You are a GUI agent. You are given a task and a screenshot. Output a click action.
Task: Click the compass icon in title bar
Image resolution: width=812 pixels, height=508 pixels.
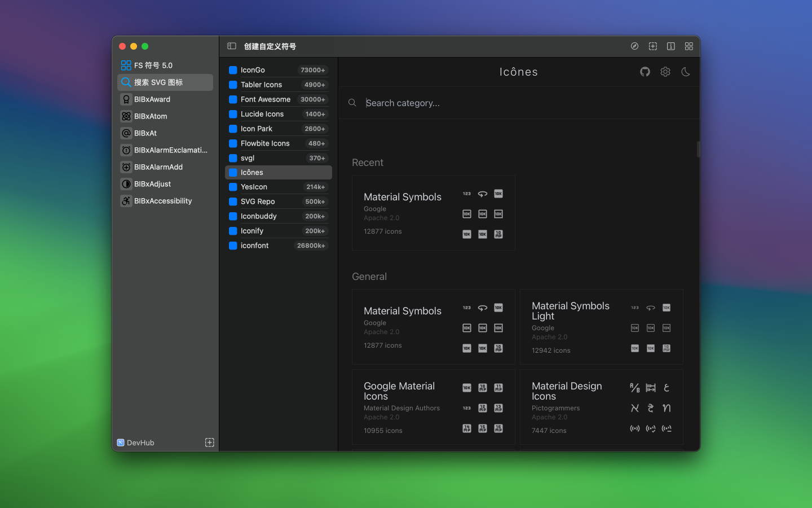pos(634,46)
